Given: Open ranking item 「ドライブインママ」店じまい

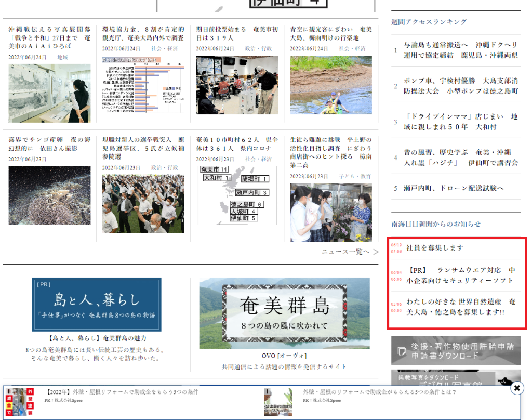Looking at the screenshot, I should point(461,122).
